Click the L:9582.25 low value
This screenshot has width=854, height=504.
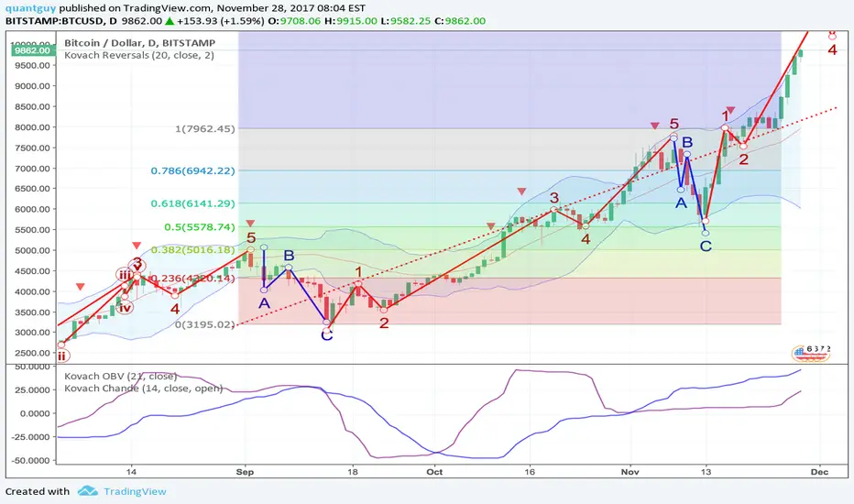coord(406,21)
